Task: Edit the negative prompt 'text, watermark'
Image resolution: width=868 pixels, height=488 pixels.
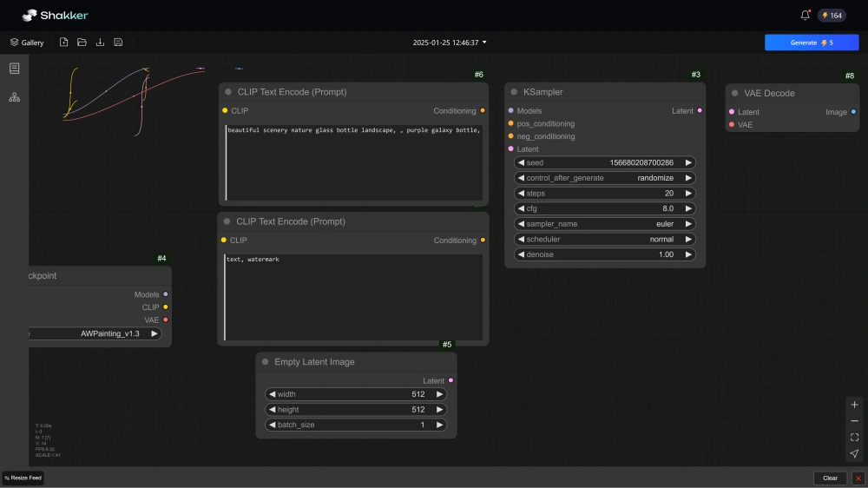Action: click(353, 297)
